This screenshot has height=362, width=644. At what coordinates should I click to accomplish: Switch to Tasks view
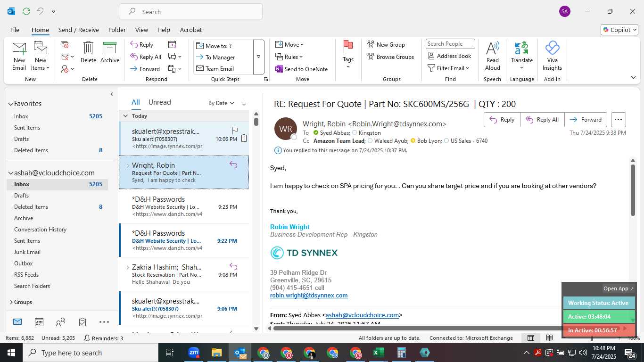click(x=83, y=322)
